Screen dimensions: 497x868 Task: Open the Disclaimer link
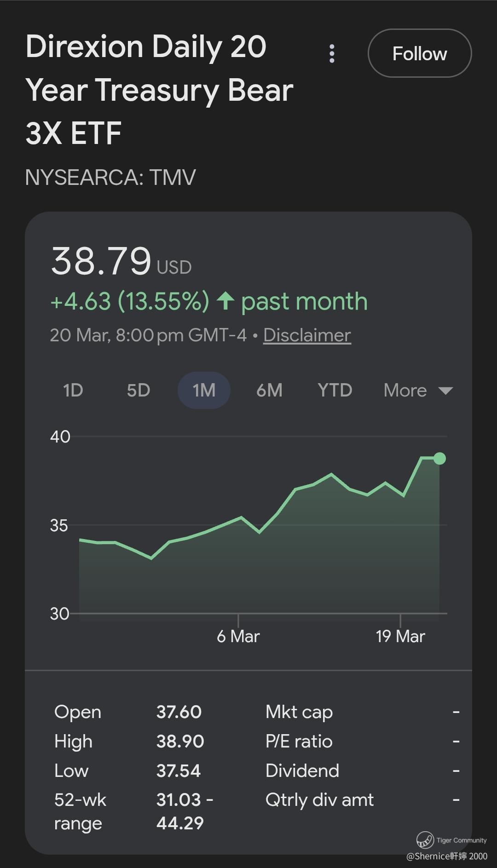307,335
